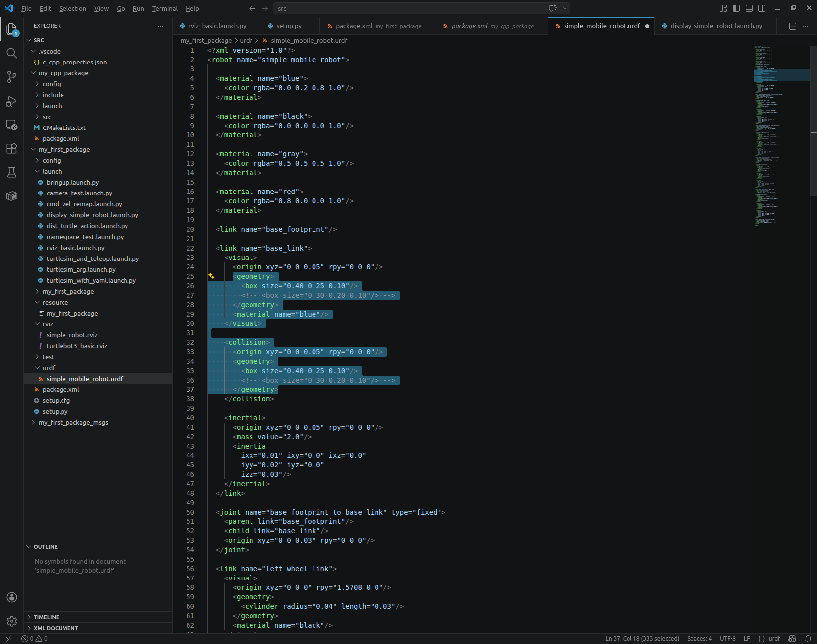This screenshot has width=817, height=644.
Task: Open the Remote Explorer icon
Action: click(12, 125)
